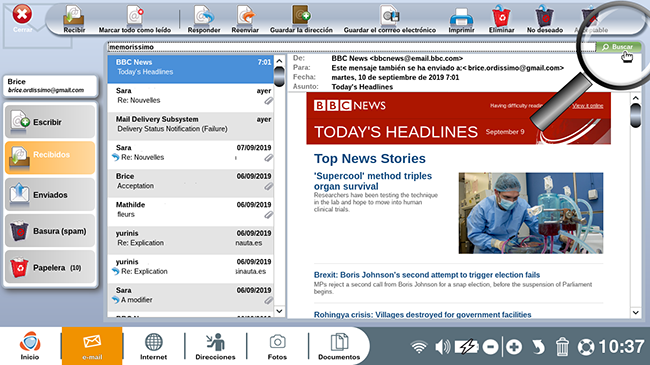Click Guardar el correo electrónico icon
Viewport: 650px width, 365px height.
[390, 19]
